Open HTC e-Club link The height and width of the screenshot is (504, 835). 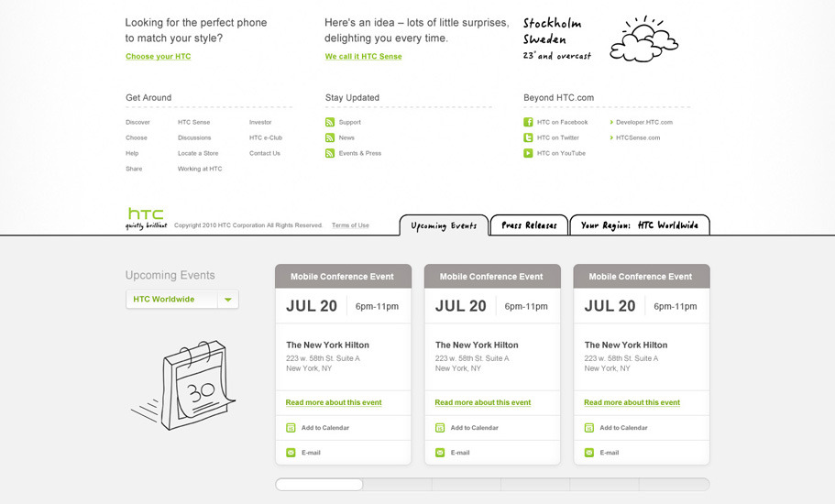266,137
